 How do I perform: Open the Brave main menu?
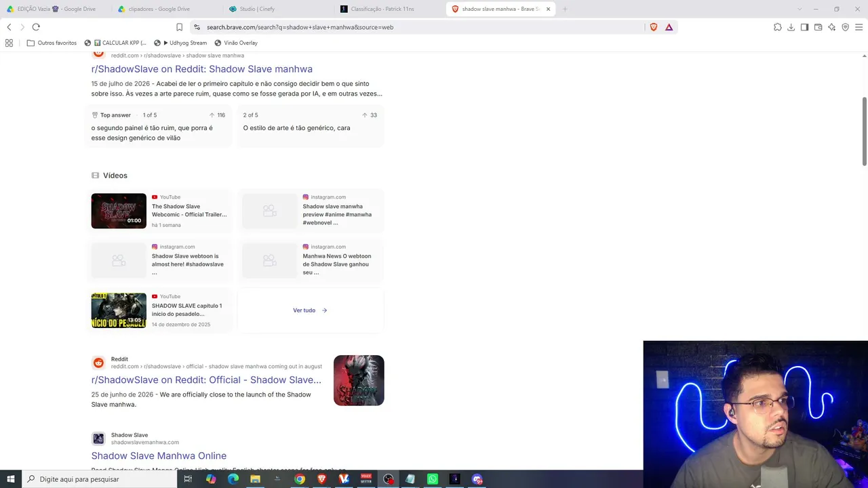click(859, 27)
